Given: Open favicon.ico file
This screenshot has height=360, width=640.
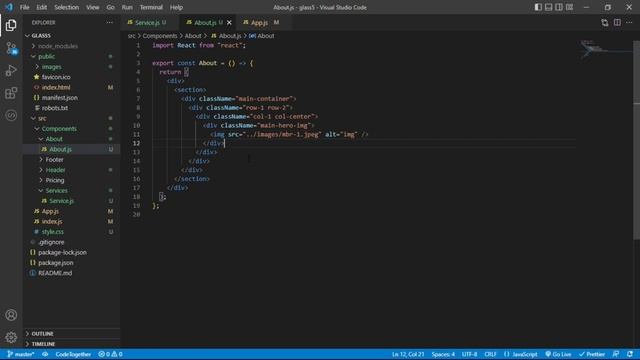Looking at the screenshot, I should [72, 77].
